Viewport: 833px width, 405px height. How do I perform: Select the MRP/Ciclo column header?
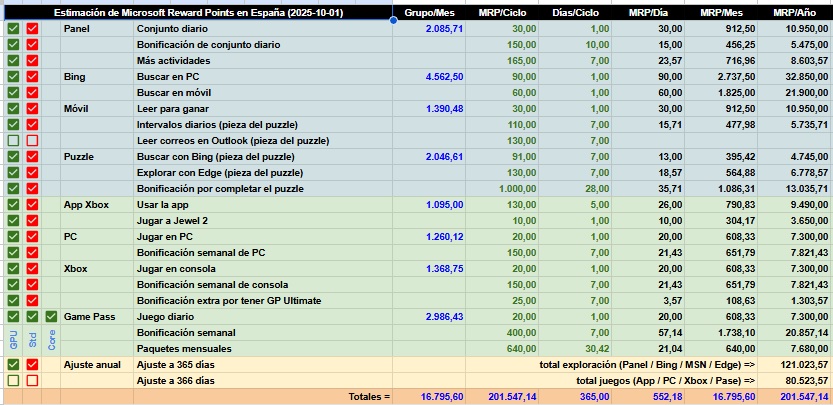coord(502,13)
